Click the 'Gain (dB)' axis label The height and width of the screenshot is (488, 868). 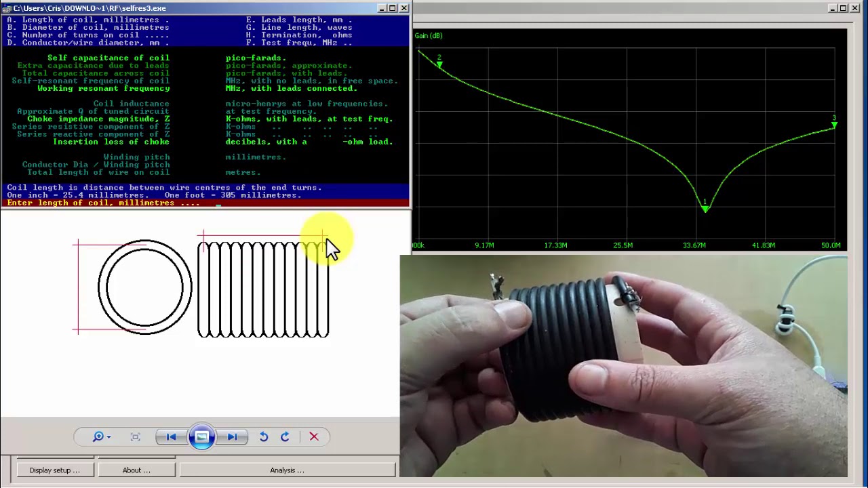click(428, 35)
